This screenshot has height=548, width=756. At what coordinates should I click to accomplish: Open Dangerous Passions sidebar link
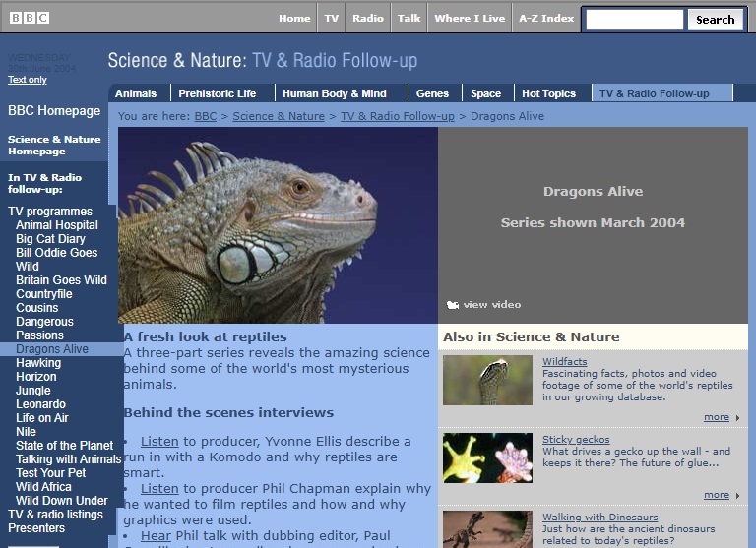tap(45, 329)
